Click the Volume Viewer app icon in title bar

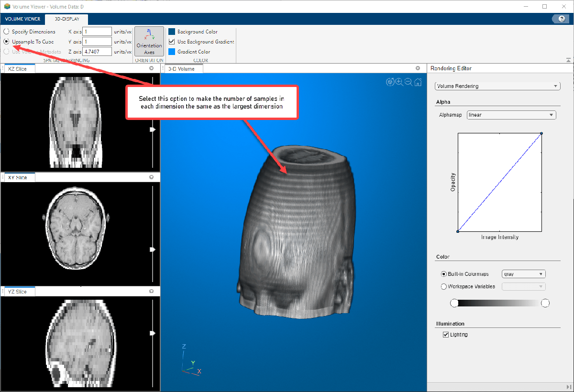point(7,6)
